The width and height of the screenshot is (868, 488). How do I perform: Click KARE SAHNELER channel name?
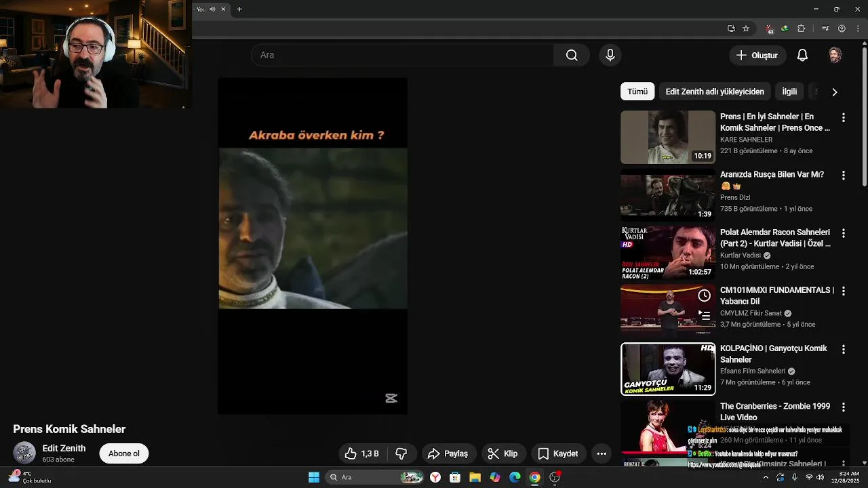[x=746, y=140]
